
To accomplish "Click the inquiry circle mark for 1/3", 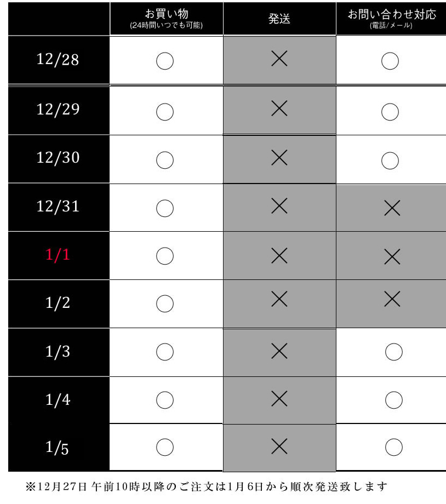I will click(393, 352).
